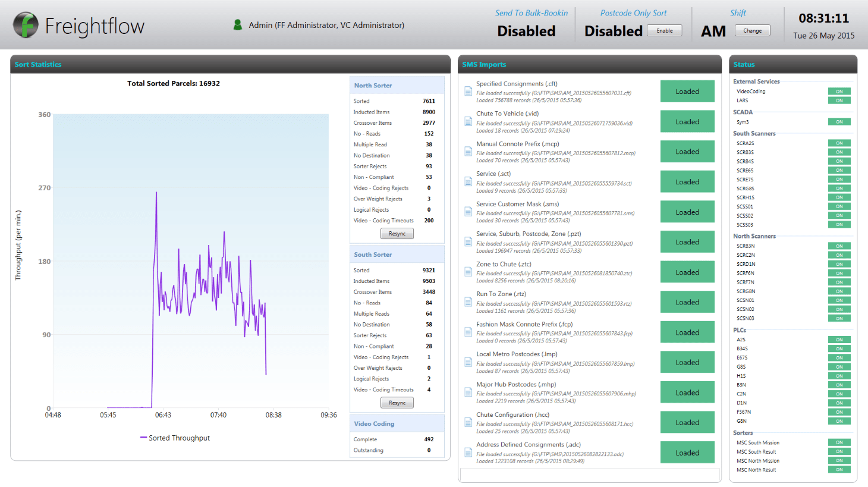Click the document icon for Run To Zone import
The height and width of the screenshot is (487, 868).
467,301
